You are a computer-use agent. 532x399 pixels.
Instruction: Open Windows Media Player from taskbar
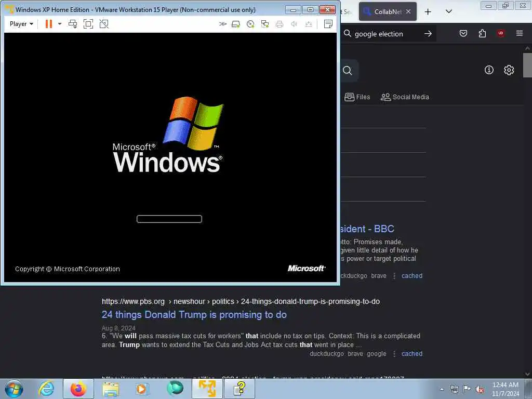(141, 389)
